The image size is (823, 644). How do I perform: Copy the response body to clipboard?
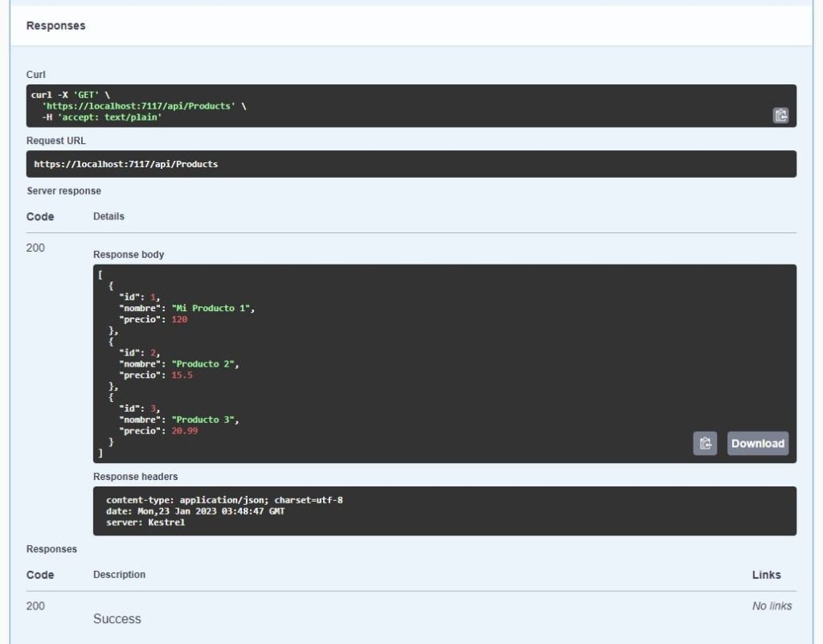coord(705,444)
